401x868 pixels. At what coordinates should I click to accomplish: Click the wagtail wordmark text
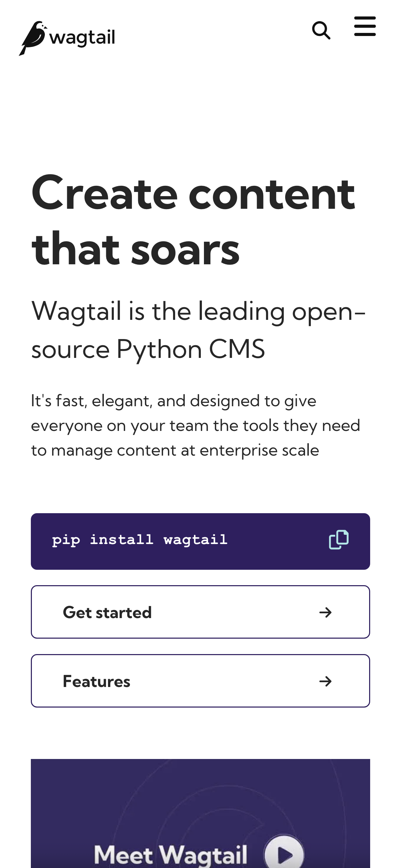point(82,38)
